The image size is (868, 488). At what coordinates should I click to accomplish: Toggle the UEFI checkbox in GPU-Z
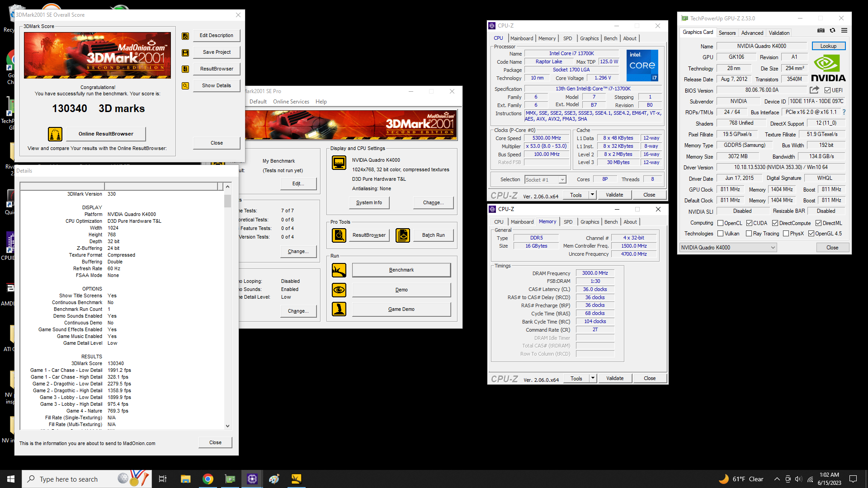point(828,90)
